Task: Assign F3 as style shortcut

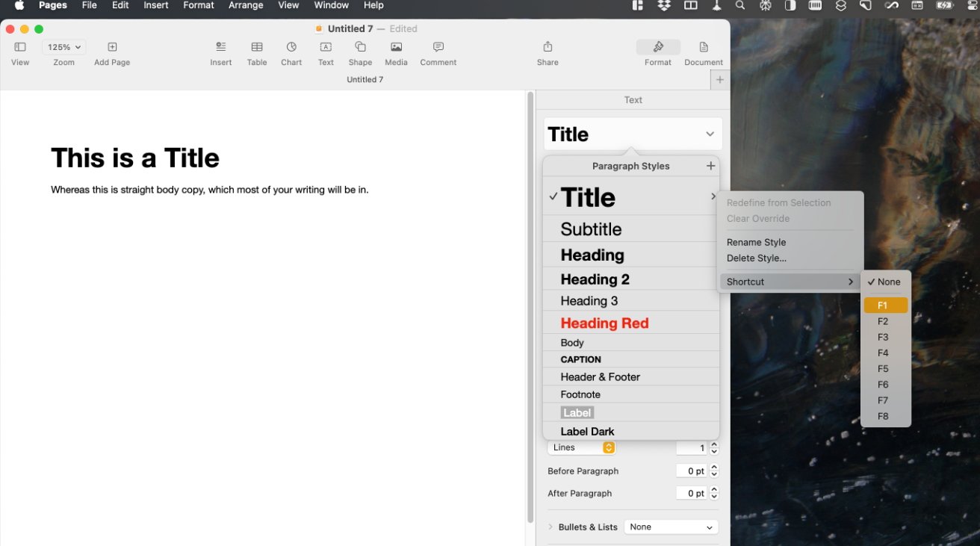Action: 886,337
